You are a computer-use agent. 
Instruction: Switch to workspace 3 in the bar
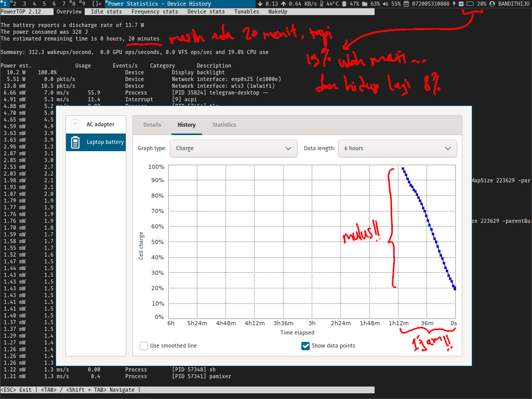(23, 4)
